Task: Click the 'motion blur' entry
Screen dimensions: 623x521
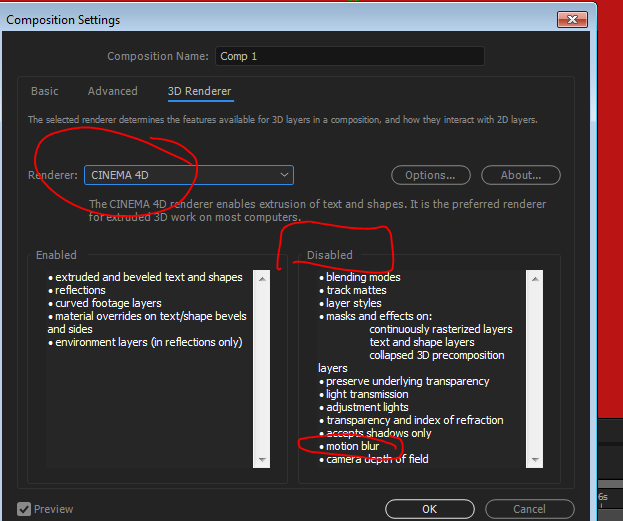Action: point(349,446)
